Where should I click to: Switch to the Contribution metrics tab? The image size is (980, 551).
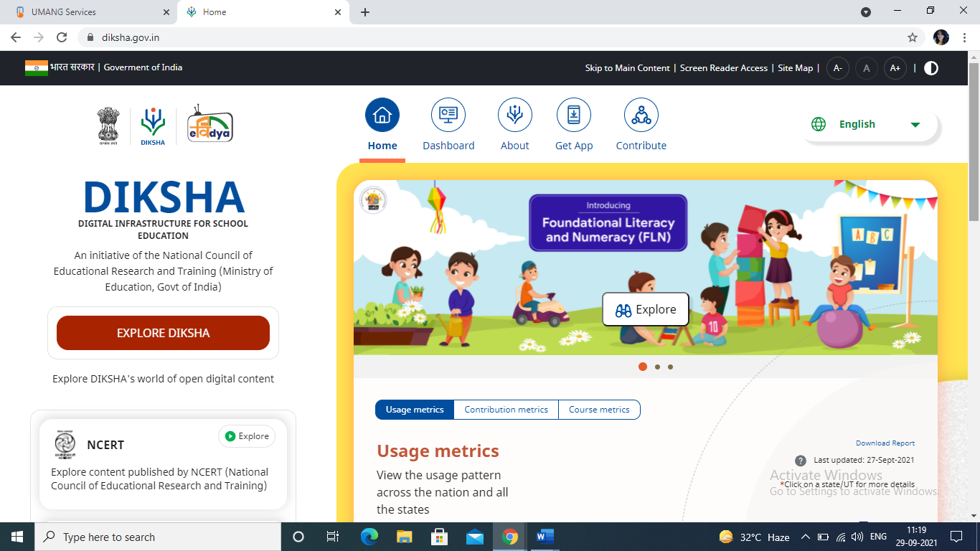tap(507, 410)
